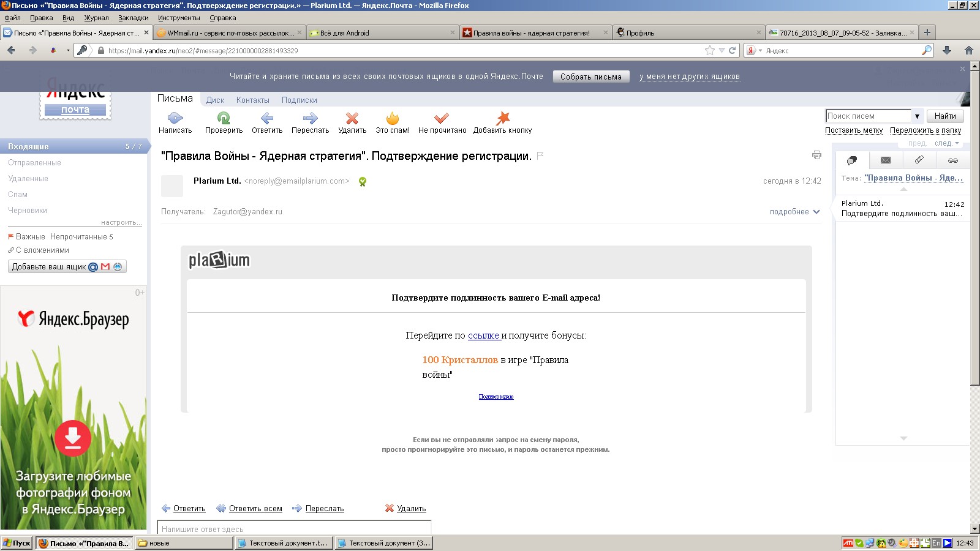Open the Черновики folder
Screen dimensions: 980x551
point(28,211)
